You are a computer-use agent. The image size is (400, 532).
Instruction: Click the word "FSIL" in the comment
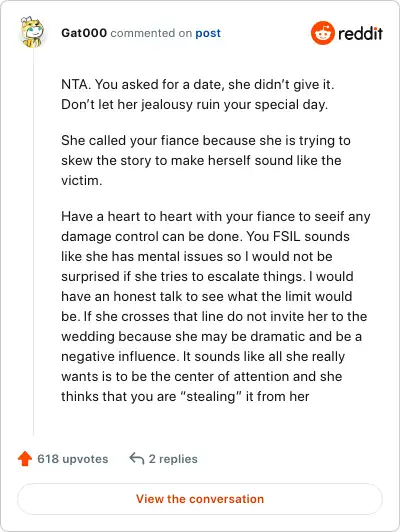[x=287, y=236]
